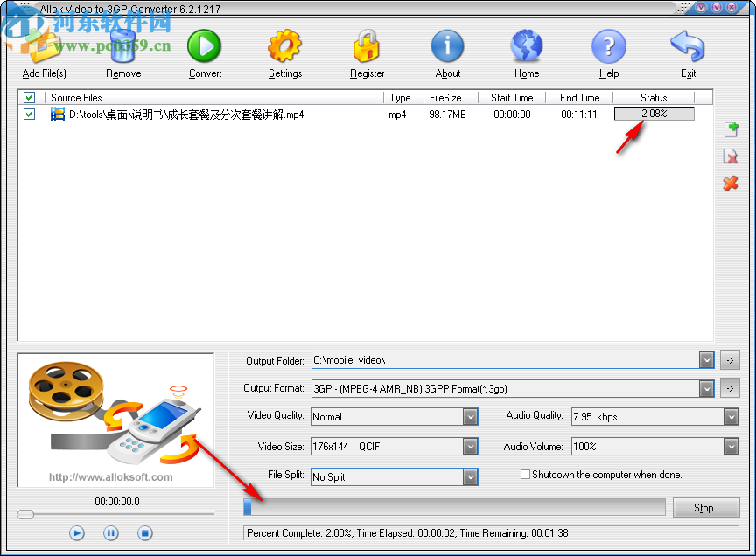Expand the Video Size dropdown
This screenshot has height=556, width=756.
click(x=471, y=446)
